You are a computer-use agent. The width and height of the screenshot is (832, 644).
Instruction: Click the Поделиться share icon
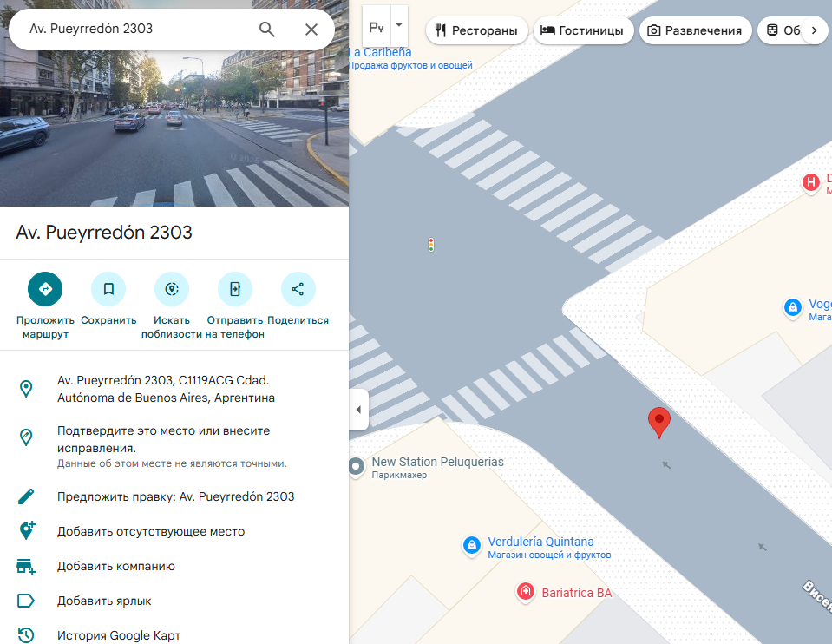click(298, 289)
